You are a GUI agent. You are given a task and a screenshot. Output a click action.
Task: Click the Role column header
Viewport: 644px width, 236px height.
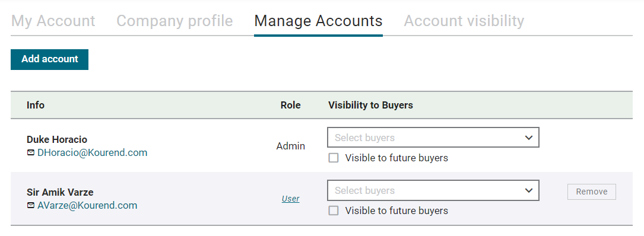pos(290,105)
